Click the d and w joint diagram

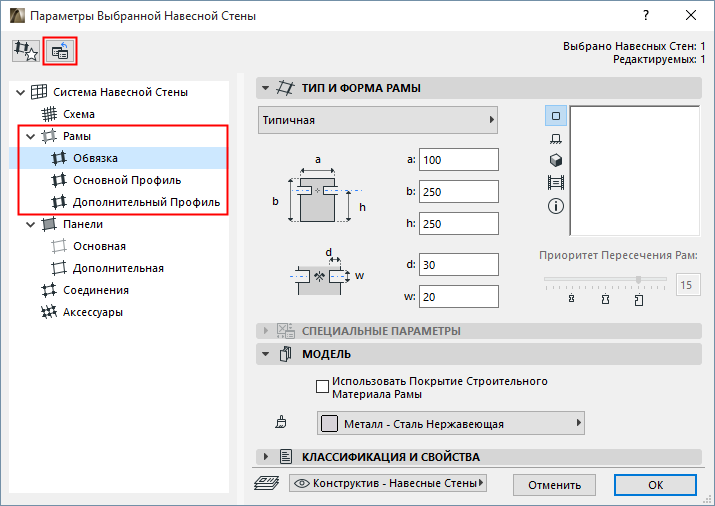(325, 272)
